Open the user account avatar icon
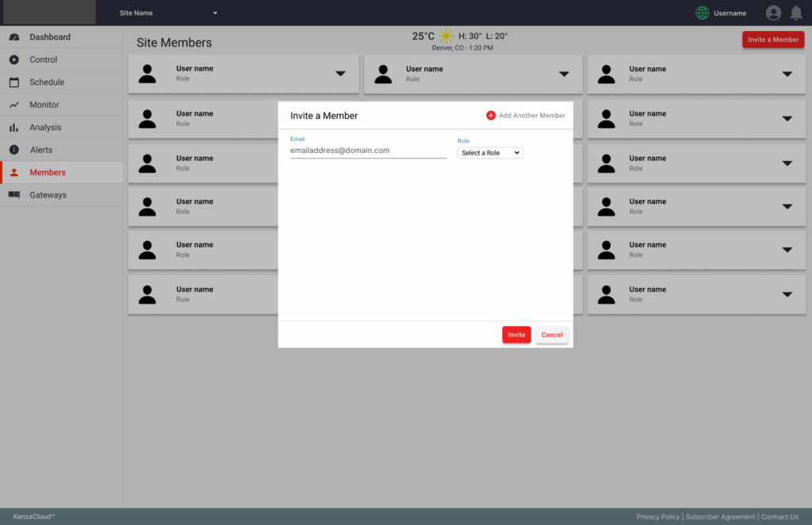Screen dimensions: 812x525 773,13
